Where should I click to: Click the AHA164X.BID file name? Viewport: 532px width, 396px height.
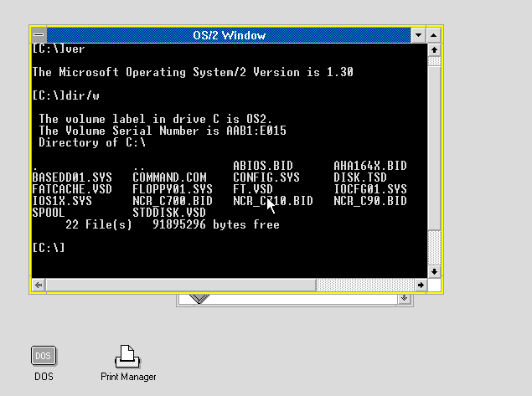pyautogui.click(x=370, y=166)
